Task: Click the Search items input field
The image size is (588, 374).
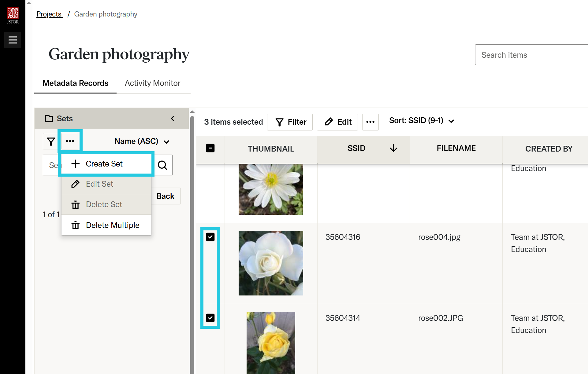Action: [531, 55]
